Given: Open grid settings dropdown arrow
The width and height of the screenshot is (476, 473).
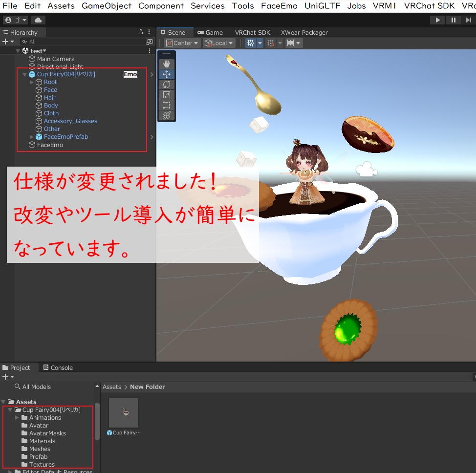Looking at the screenshot, I should [x=260, y=43].
